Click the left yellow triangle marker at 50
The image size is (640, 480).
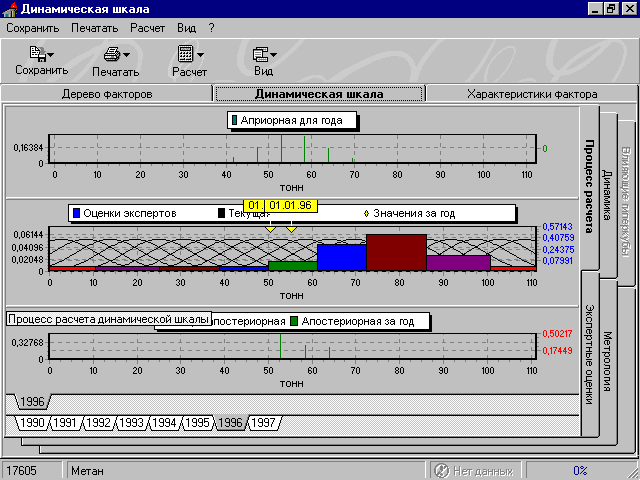tap(270, 229)
